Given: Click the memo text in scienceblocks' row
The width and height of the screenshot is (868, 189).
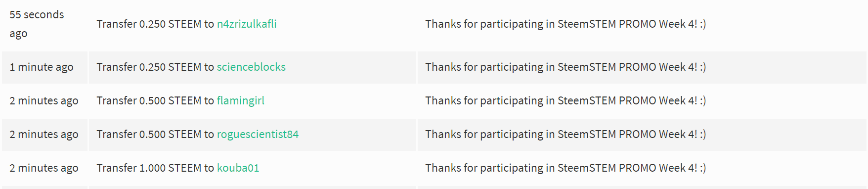Looking at the screenshot, I should [565, 67].
